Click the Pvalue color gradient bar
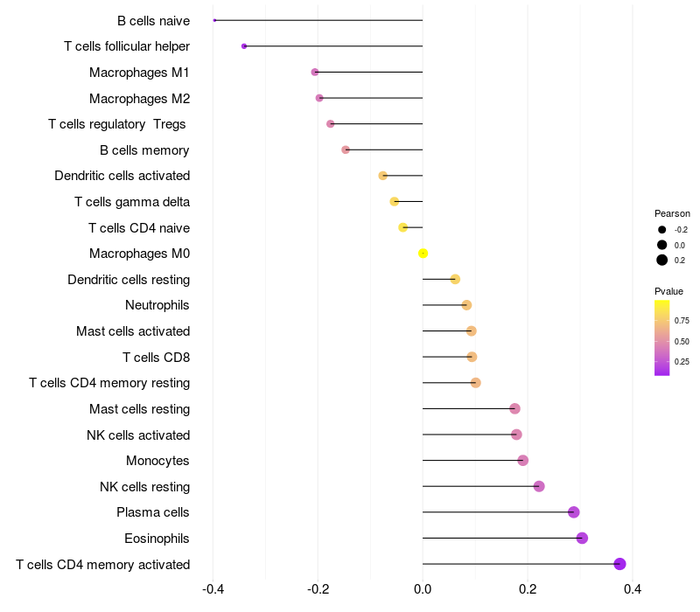The height and width of the screenshot is (612, 700). pos(661,337)
